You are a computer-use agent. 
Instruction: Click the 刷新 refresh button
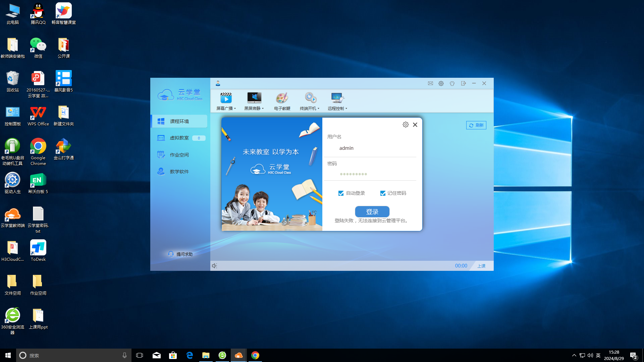tap(476, 125)
